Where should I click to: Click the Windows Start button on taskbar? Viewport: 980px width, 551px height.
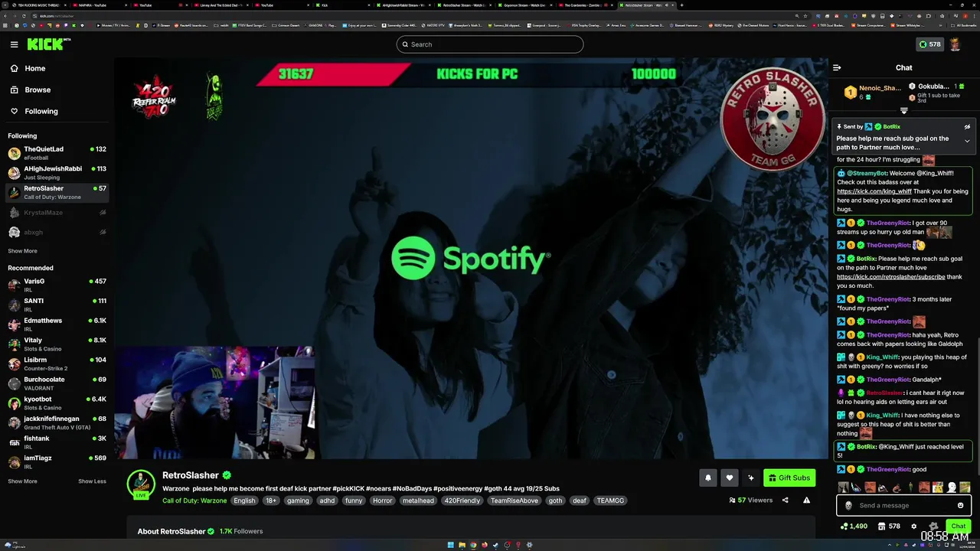[x=451, y=545]
